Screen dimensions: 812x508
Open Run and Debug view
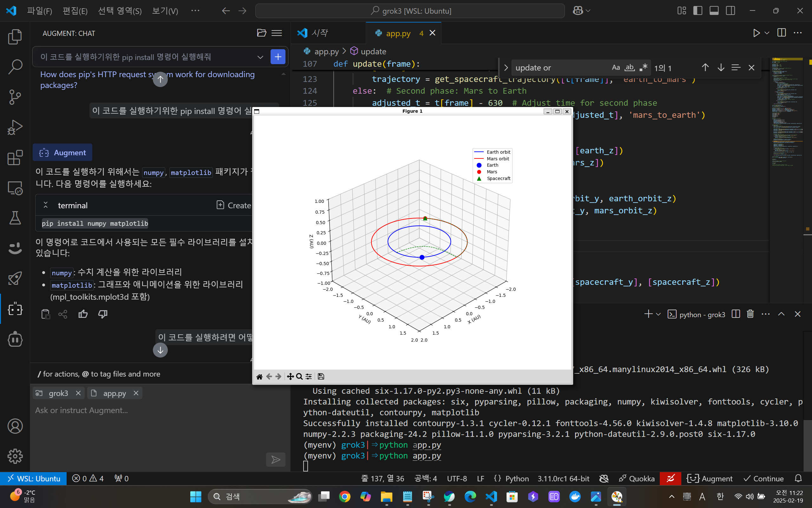15,127
